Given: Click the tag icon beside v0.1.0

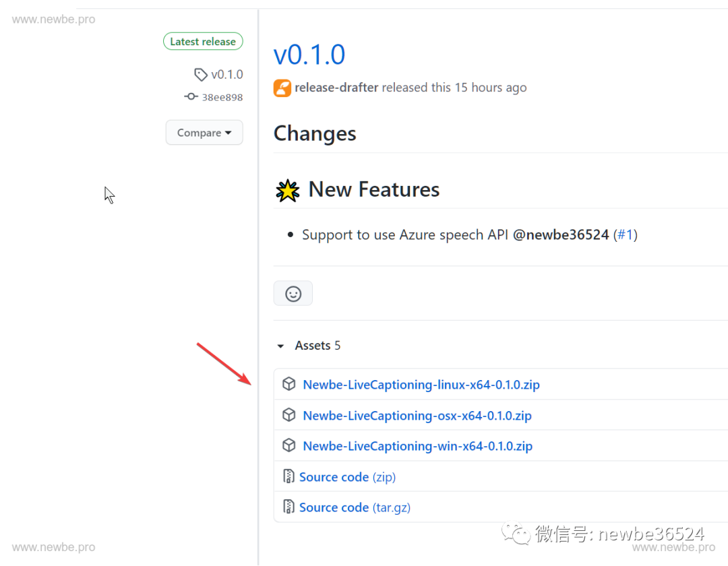Looking at the screenshot, I should coord(201,75).
